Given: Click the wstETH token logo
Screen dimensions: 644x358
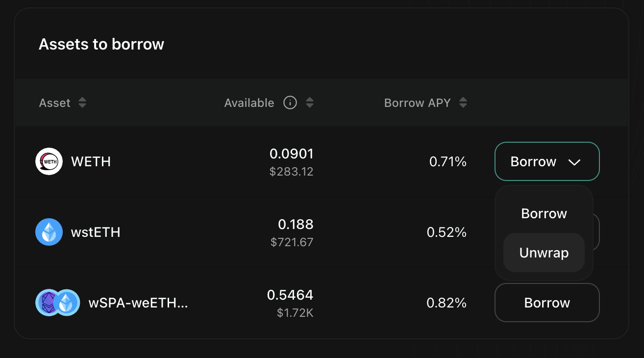Looking at the screenshot, I should [49, 232].
